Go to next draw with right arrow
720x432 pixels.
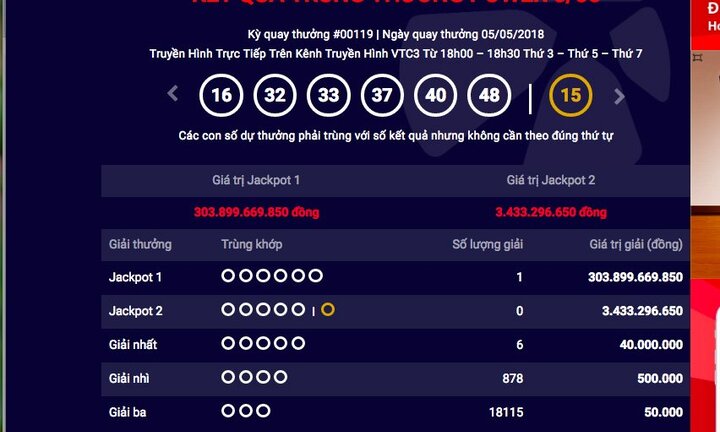tap(619, 96)
